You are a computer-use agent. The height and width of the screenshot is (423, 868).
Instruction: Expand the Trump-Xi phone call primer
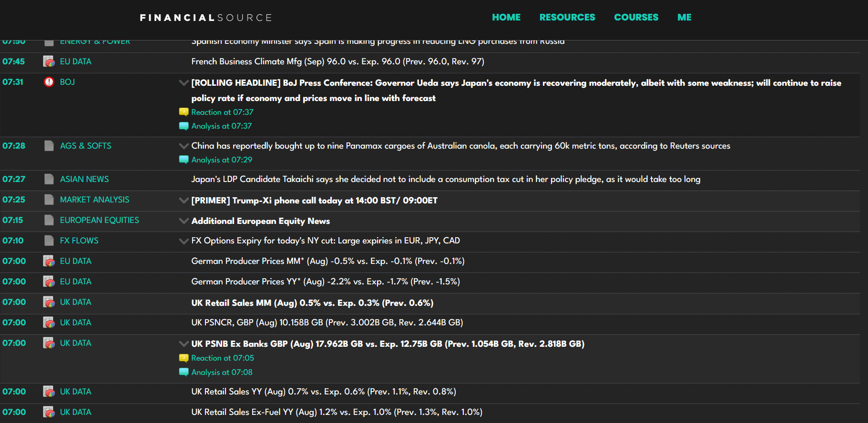click(x=184, y=201)
